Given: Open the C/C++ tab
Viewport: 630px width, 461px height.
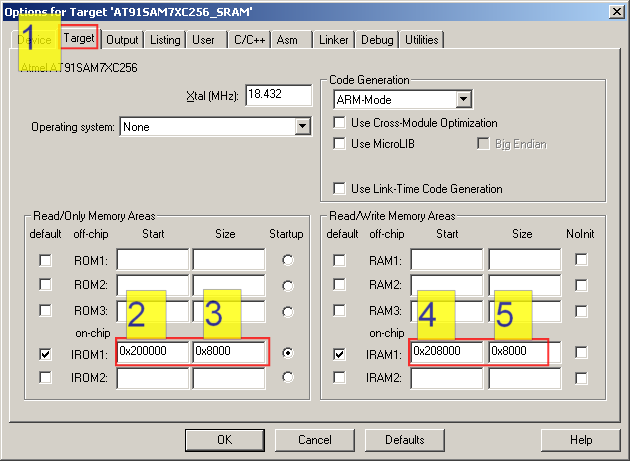Looking at the screenshot, I should 250,40.
